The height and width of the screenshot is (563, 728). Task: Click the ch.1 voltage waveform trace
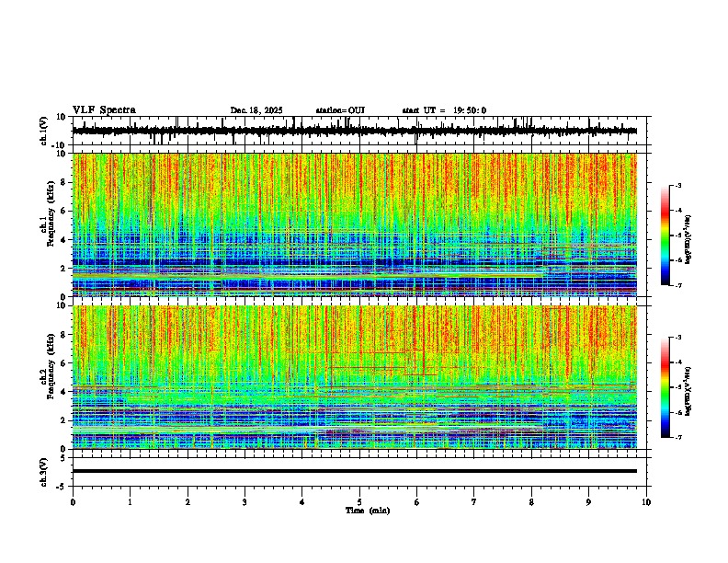click(355, 131)
